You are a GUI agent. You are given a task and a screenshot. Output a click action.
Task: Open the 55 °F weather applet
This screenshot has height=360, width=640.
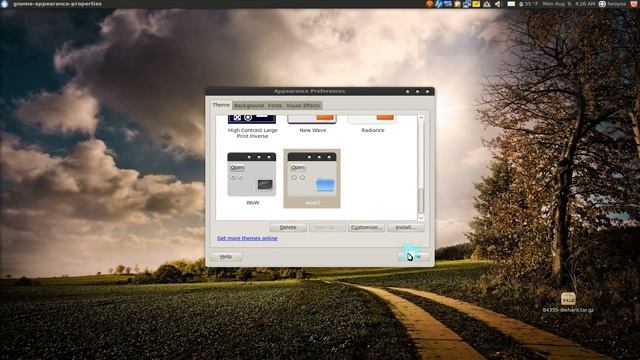click(x=529, y=4)
